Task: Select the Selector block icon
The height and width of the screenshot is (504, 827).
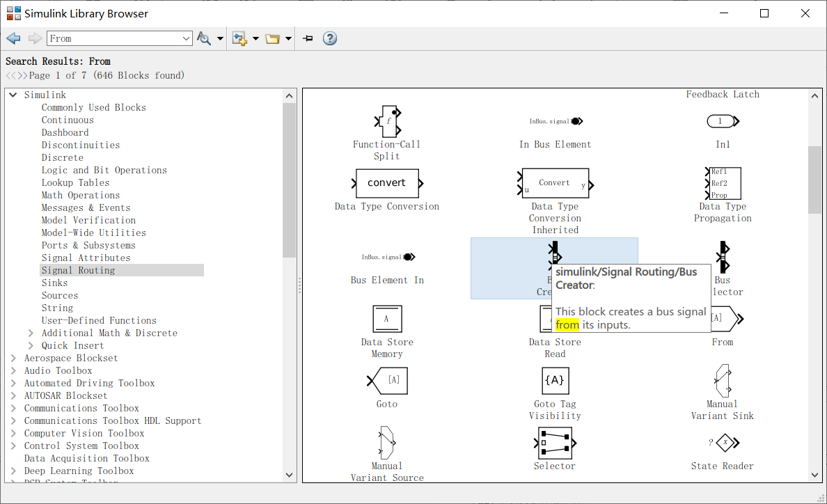Action: (556, 443)
